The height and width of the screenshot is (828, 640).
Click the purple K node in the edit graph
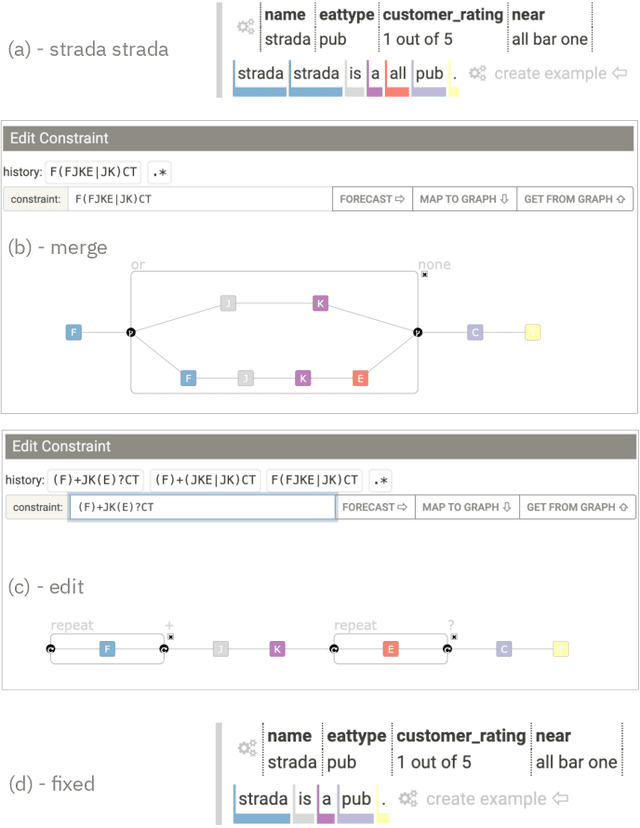[x=279, y=649]
